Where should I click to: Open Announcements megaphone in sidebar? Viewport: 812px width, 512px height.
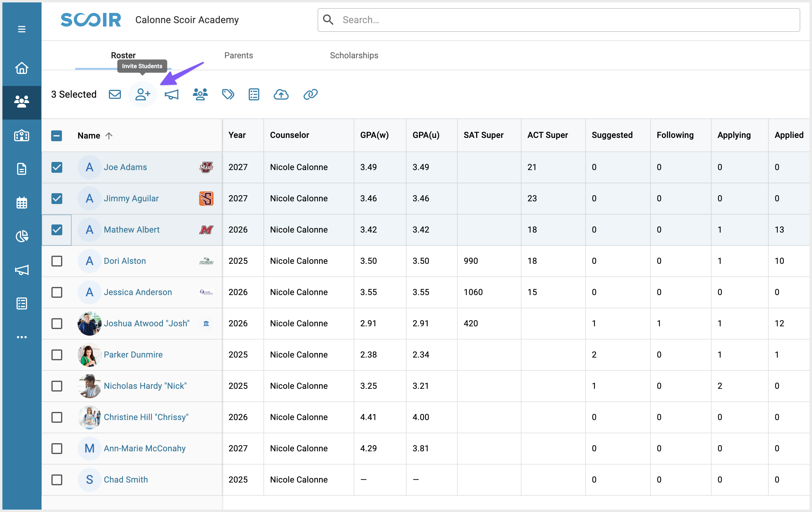(x=22, y=270)
